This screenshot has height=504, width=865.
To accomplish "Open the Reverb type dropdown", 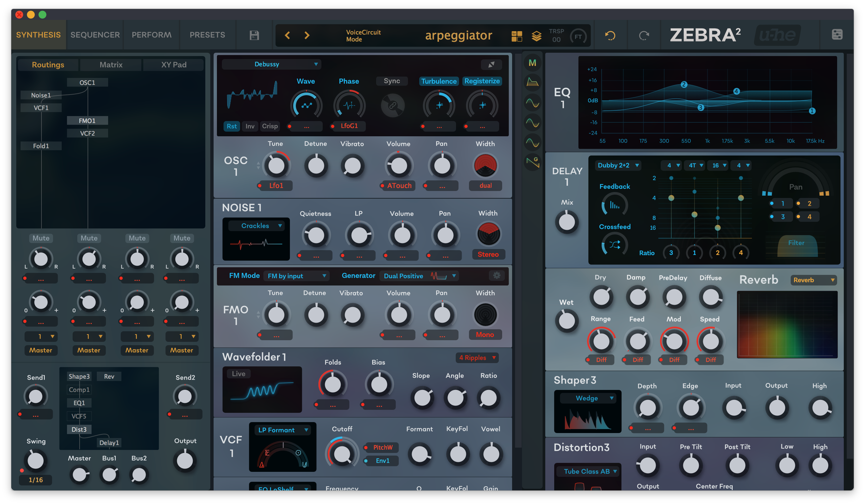I will (813, 280).
